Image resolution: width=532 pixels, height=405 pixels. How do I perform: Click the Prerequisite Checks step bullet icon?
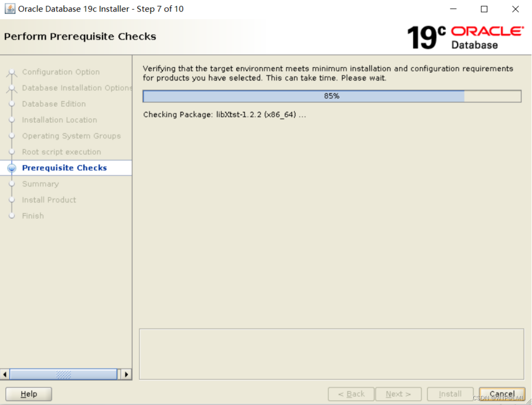(12, 168)
